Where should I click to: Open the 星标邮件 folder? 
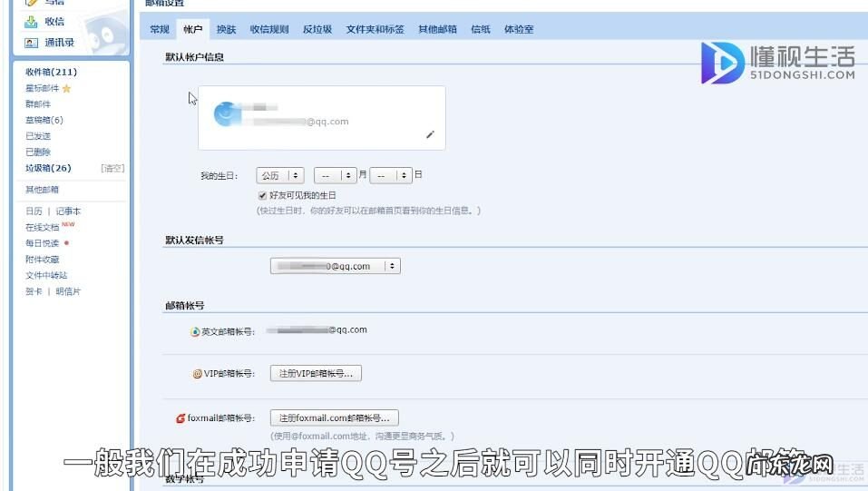click(x=42, y=88)
